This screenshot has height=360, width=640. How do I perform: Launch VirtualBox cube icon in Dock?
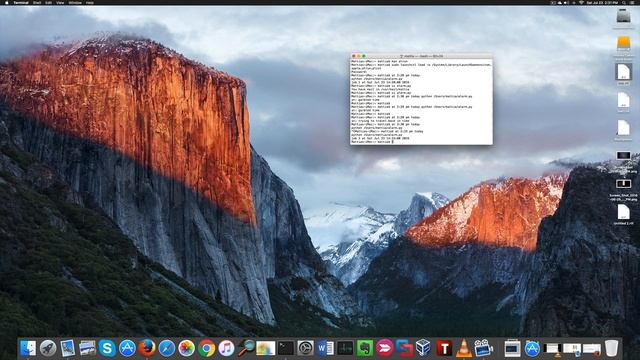point(423,348)
